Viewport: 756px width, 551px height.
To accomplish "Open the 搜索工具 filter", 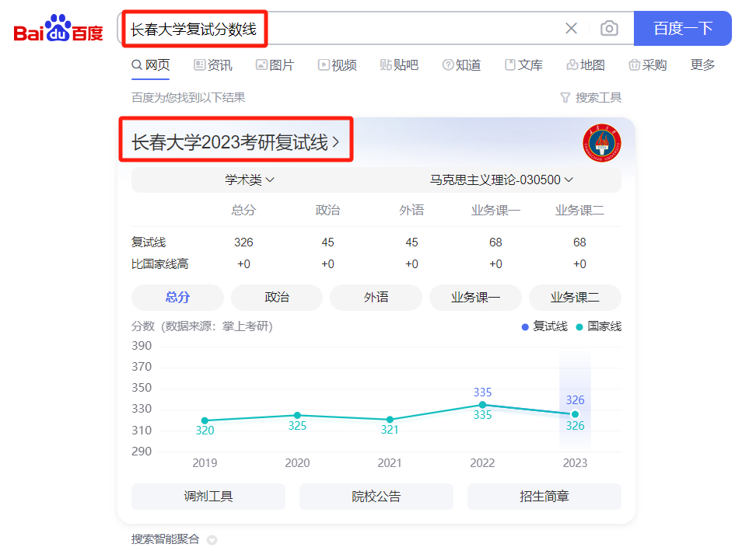I will click(591, 98).
